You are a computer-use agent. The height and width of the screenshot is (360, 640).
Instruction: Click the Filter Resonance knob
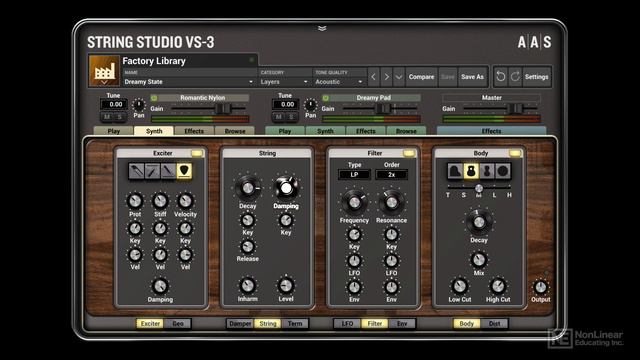[391, 202]
